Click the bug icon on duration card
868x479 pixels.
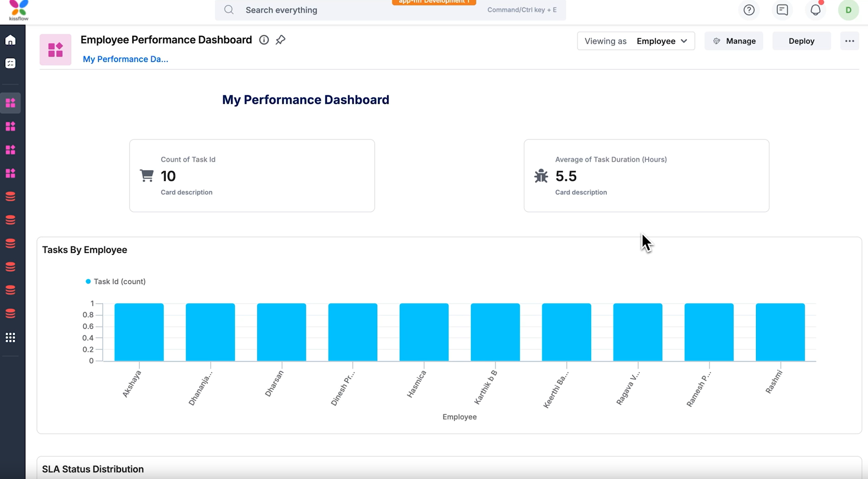(x=541, y=176)
